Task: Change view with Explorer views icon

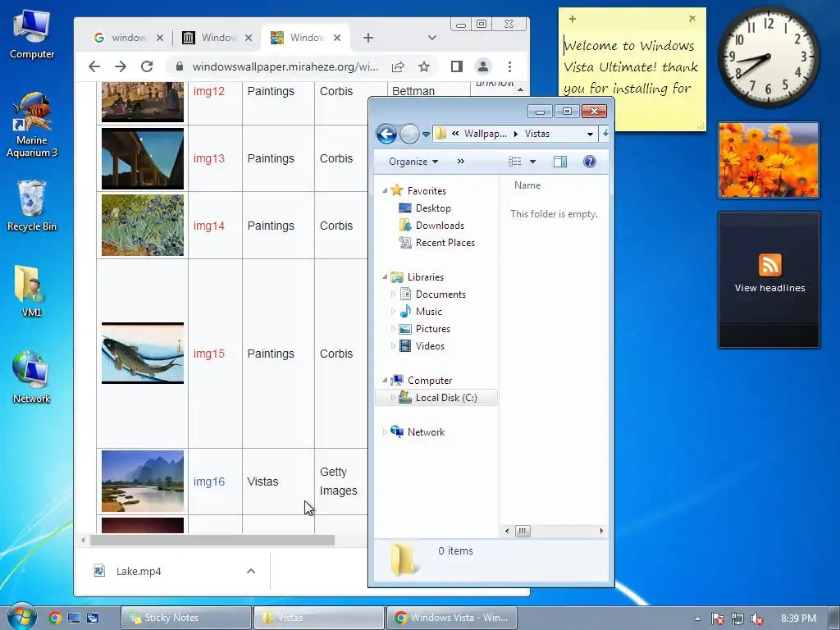Action: pyautogui.click(x=515, y=162)
